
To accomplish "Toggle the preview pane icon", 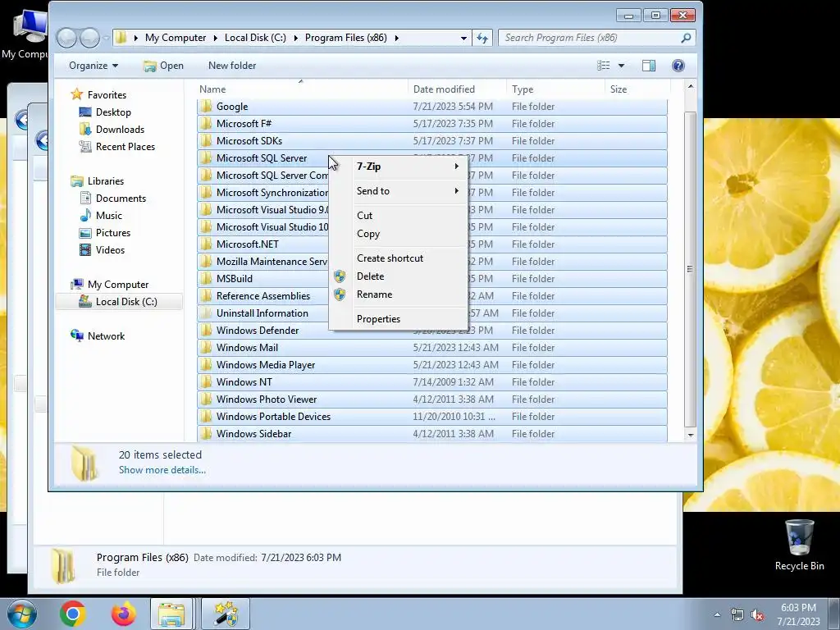I will pos(649,66).
